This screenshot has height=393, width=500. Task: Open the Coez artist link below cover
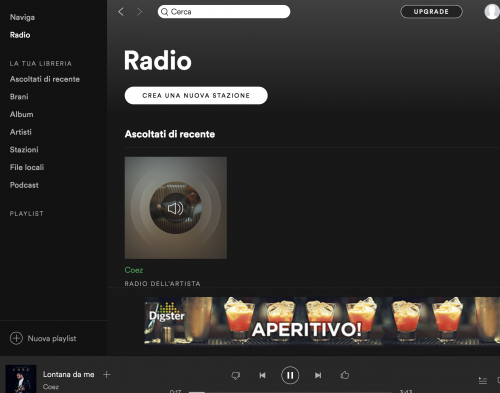tap(134, 270)
